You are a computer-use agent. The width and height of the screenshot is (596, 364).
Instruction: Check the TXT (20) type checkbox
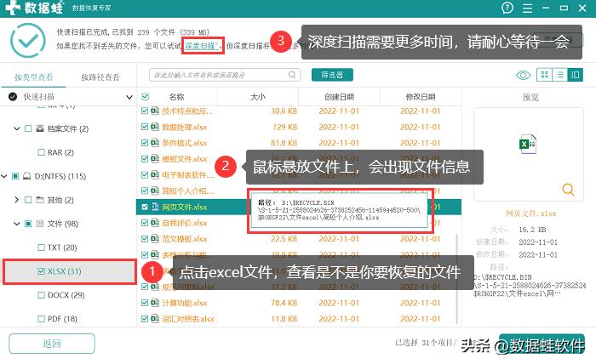coord(42,247)
